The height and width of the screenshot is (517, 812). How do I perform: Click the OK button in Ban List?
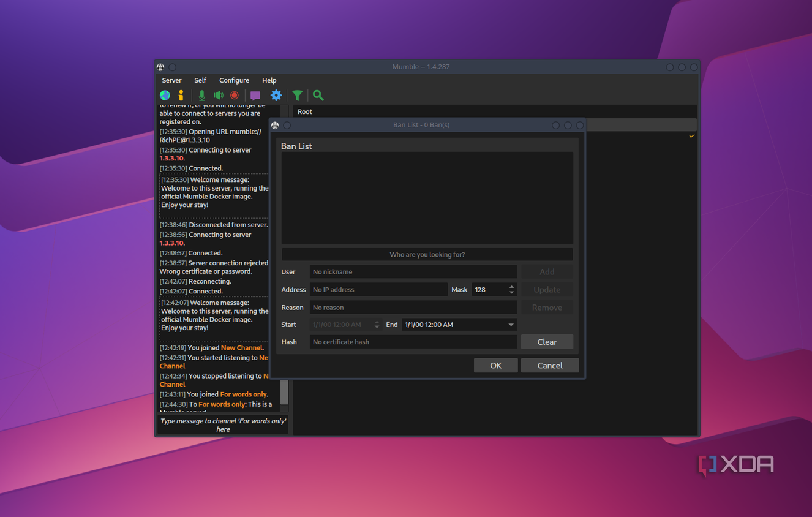[x=495, y=365]
